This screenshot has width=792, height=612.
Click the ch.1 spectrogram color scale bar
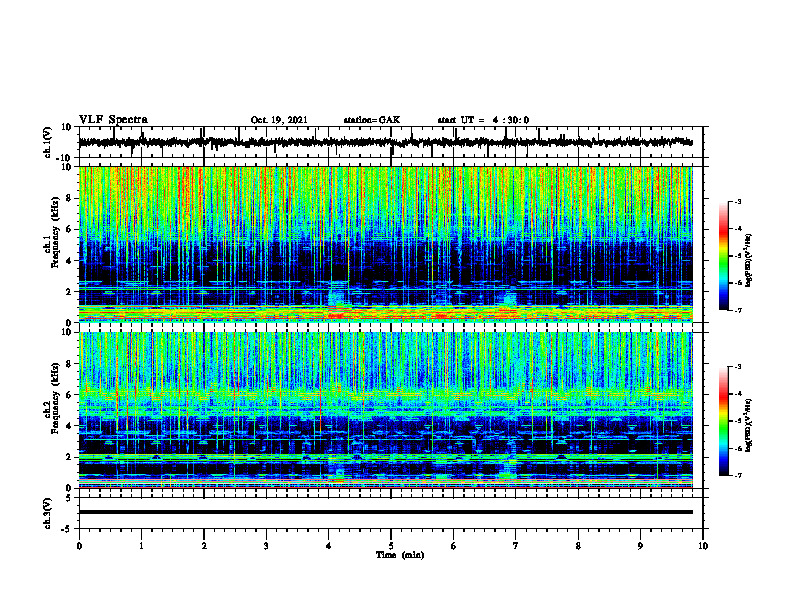[724, 256]
